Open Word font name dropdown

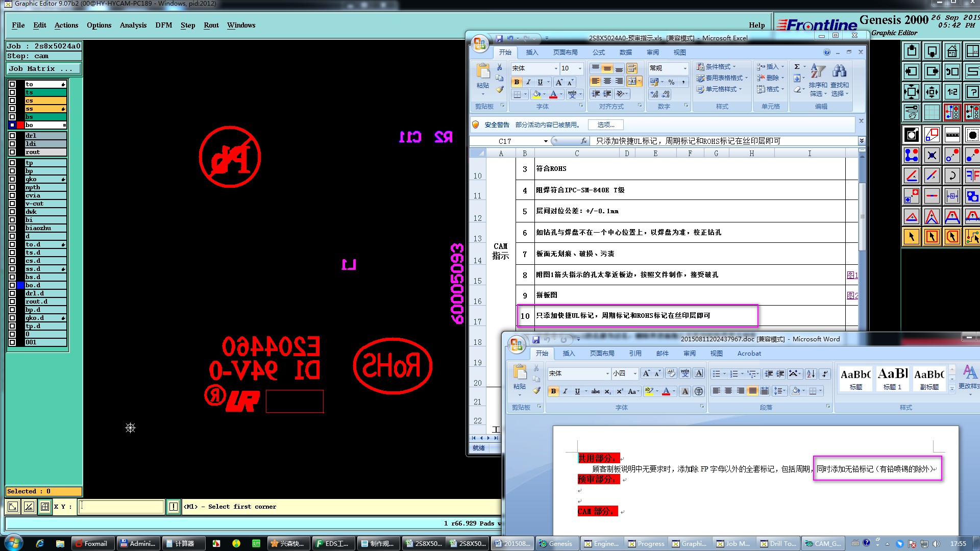coord(607,374)
